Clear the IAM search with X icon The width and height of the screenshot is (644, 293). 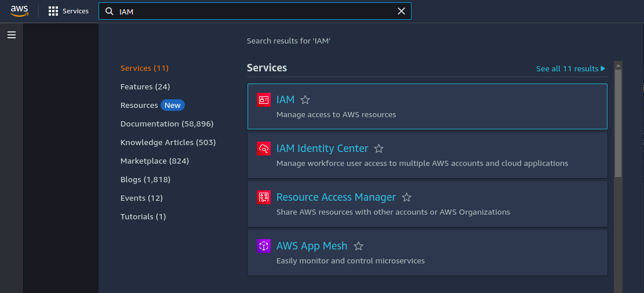pos(401,12)
